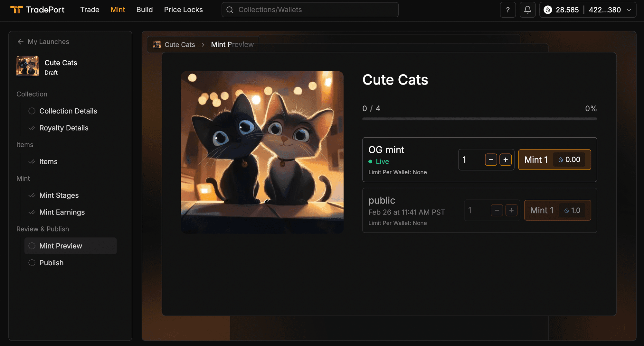Expand the Cute Cats breadcrumb link
The image size is (644, 346).
(179, 44)
